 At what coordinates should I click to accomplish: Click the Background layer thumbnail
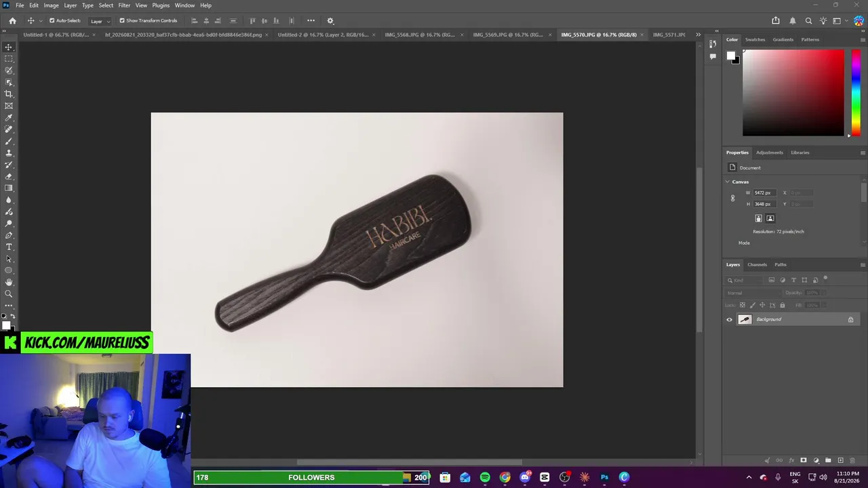(x=745, y=320)
